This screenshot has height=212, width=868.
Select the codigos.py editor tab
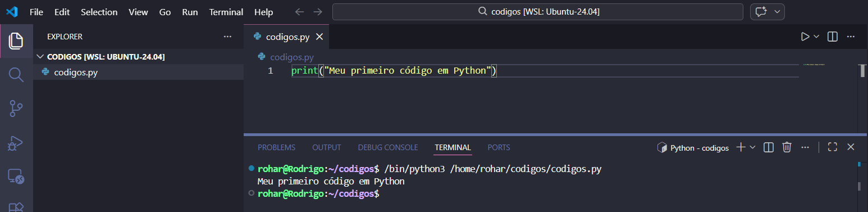287,37
